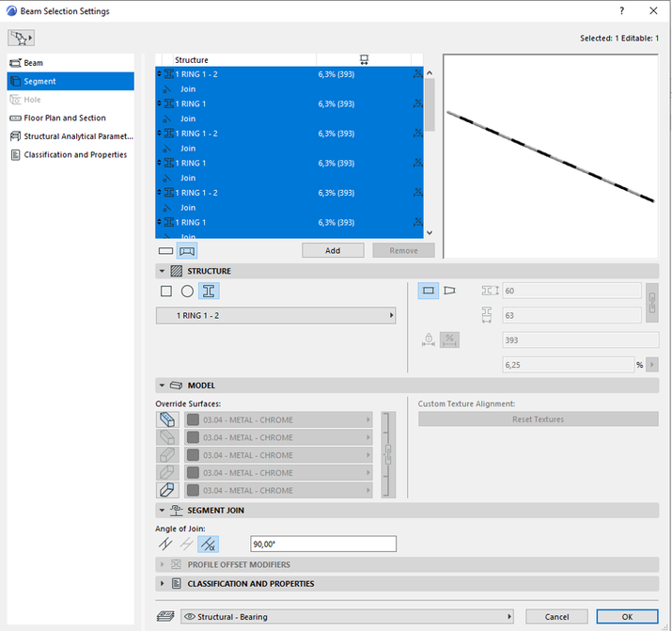This screenshot has height=631, width=672.
Task: Toggle third override surface icon button
Action: 167,455
